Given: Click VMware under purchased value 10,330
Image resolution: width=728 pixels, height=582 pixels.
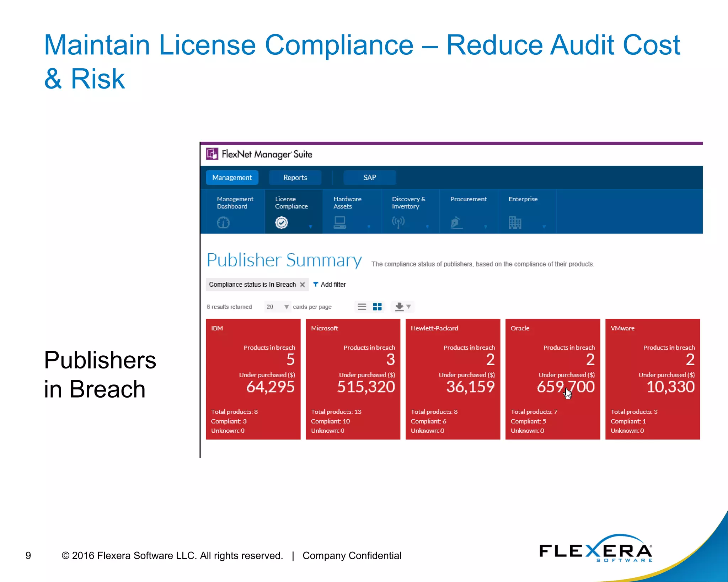Looking at the screenshot, I should (x=670, y=387).
